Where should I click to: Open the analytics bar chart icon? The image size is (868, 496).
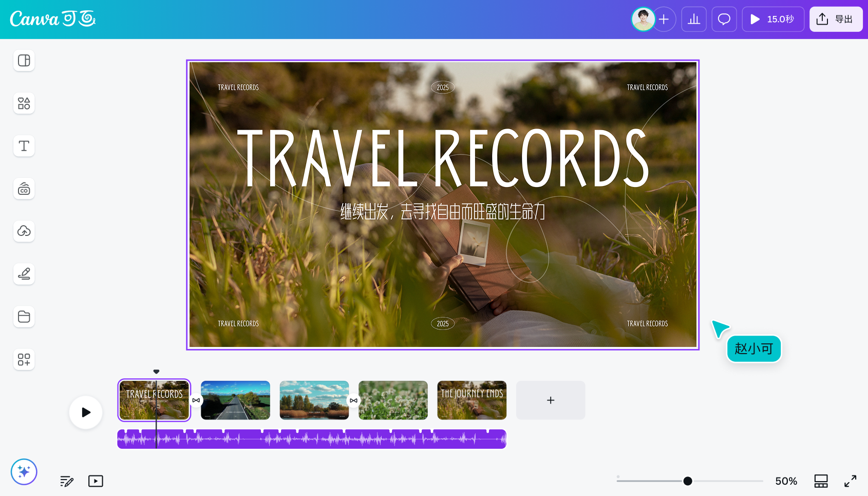click(694, 20)
